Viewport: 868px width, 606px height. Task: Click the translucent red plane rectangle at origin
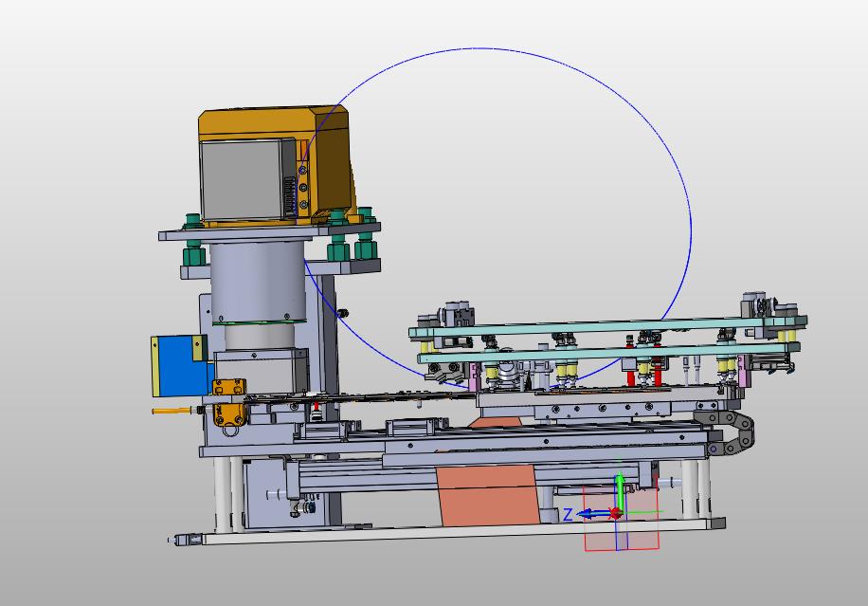pyautogui.click(x=622, y=519)
